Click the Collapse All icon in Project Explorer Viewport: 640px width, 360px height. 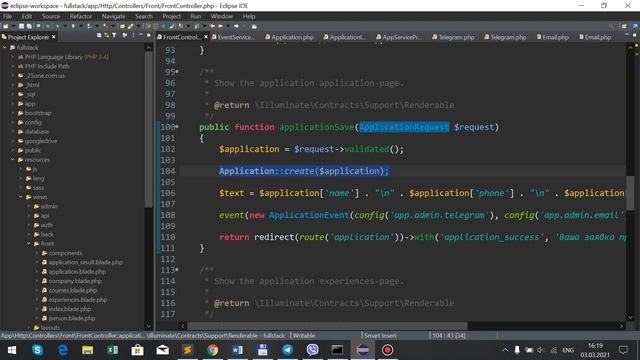(99, 36)
